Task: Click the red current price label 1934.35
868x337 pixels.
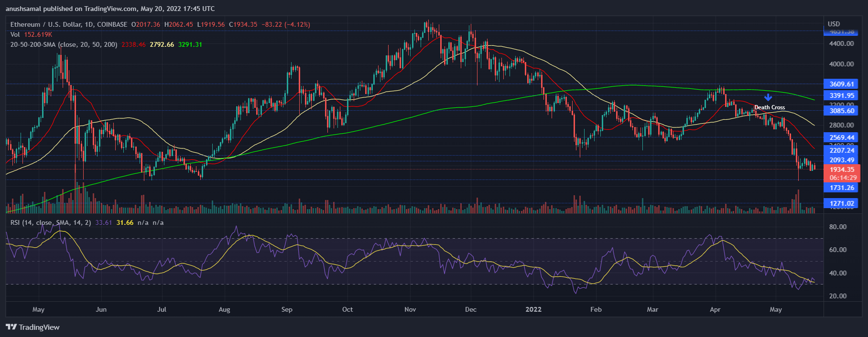Action: (x=842, y=169)
